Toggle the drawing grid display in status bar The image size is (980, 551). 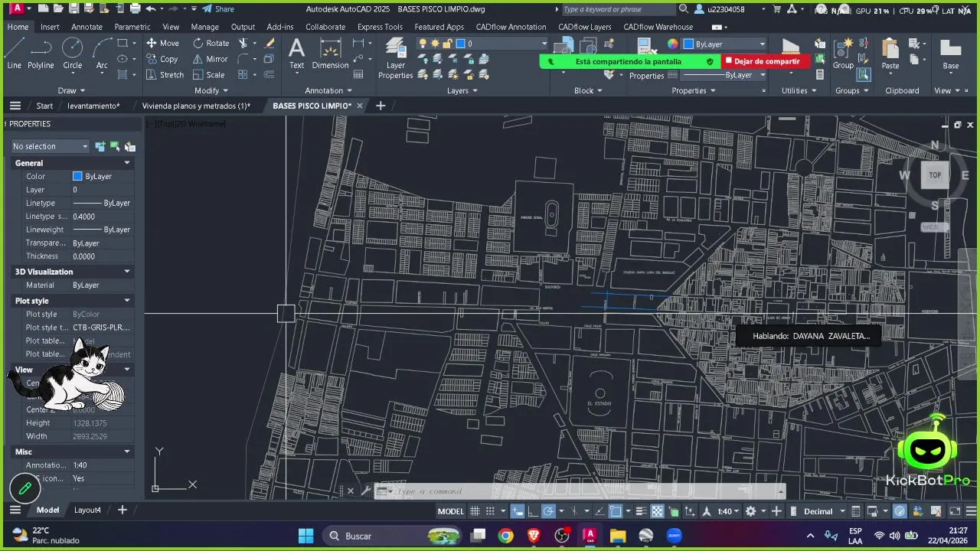click(x=475, y=511)
